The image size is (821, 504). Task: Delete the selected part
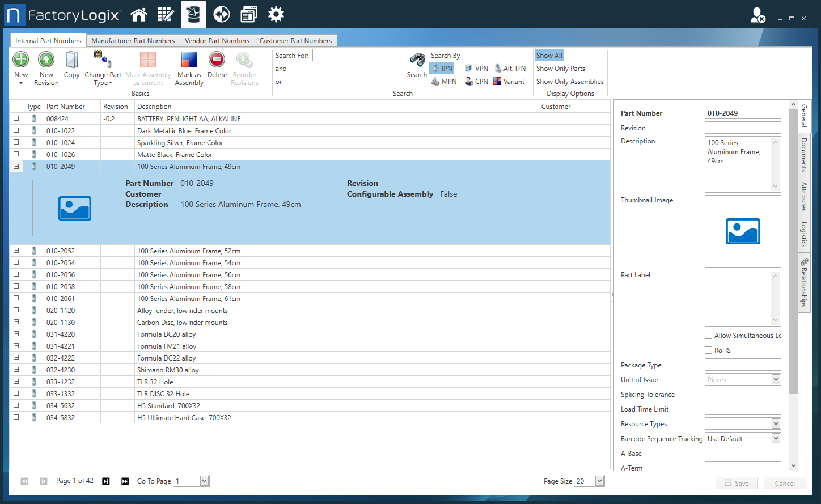pyautogui.click(x=217, y=64)
